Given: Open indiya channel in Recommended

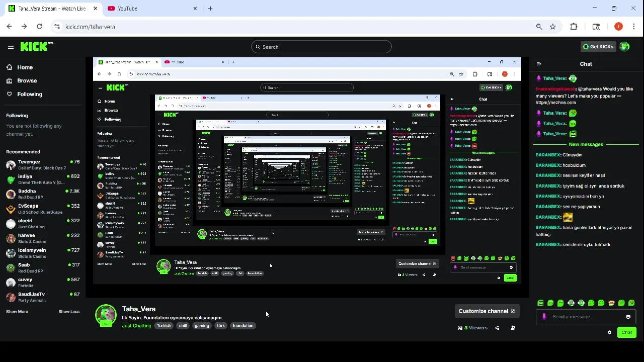Looking at the screenshot, I should pyautogui.click(x=43, y=179).
